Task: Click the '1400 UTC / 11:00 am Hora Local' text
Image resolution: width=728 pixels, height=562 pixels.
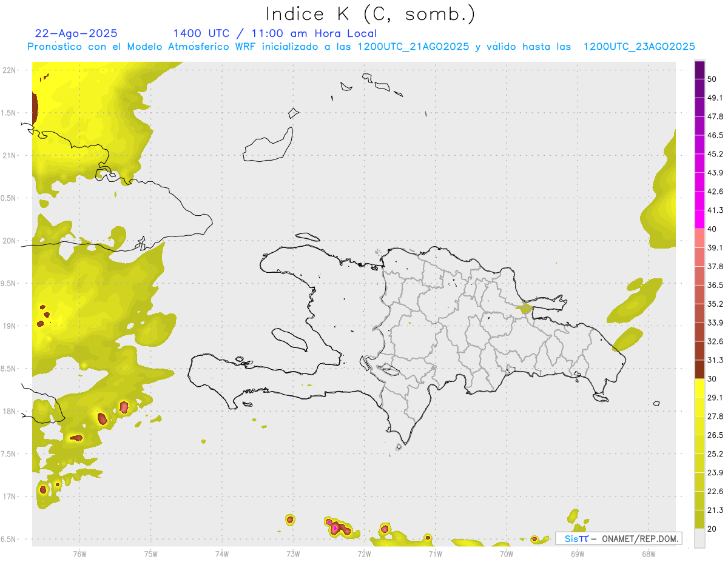Action: pos(275,33)
